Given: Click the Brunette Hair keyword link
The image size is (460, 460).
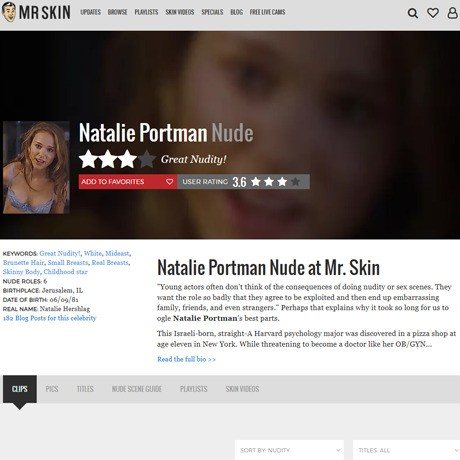Looking at the screenshot, I should click(x=23, y=263).
